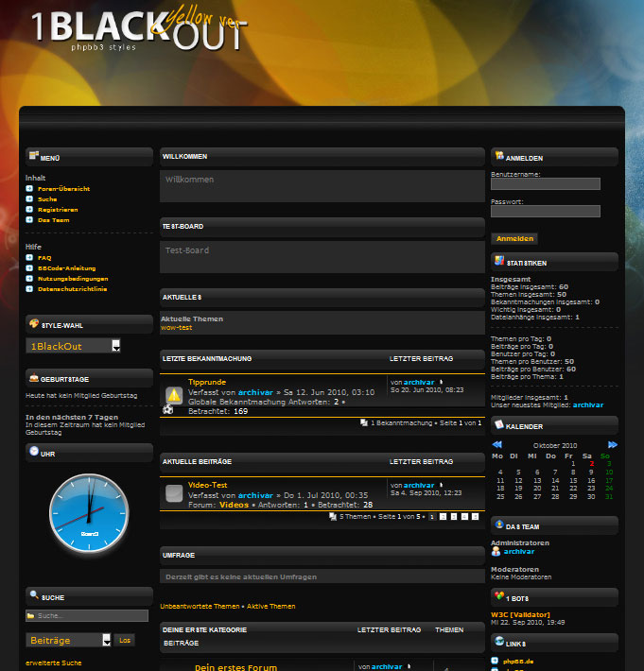Open the FAQ menu item

pos(44,257)
